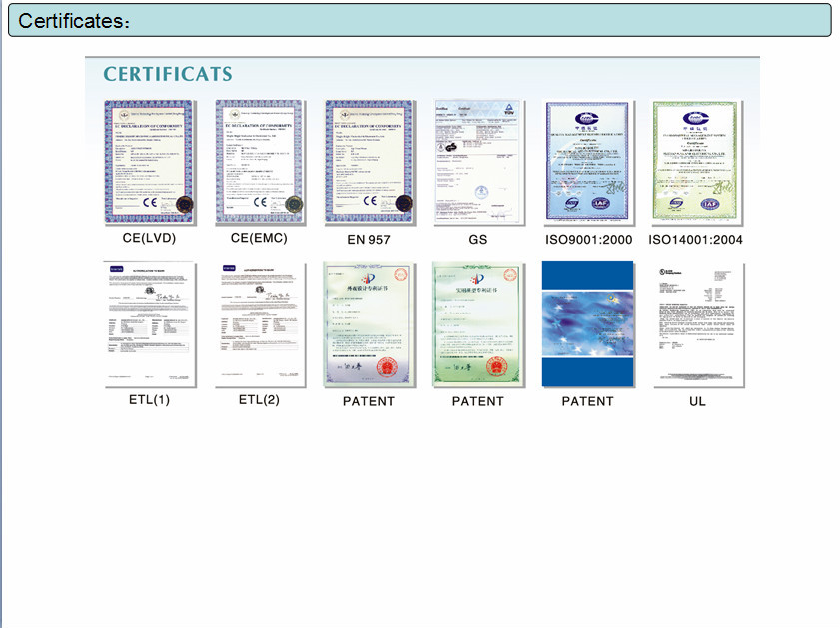Select the GS certificate image

click(478, 161)
